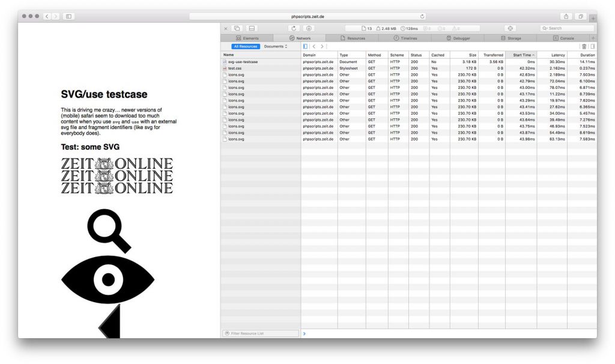The height and width of the screenshot is (364, 615).
Task: Sort by Start Time column header
Action: pyautogui.click(x=521, y=55)
